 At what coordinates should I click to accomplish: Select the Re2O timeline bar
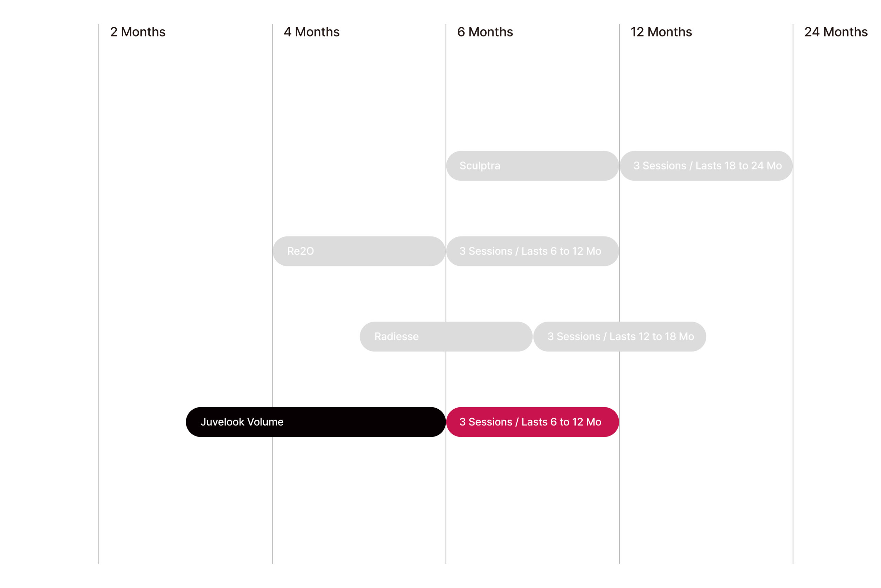(359, 251)
